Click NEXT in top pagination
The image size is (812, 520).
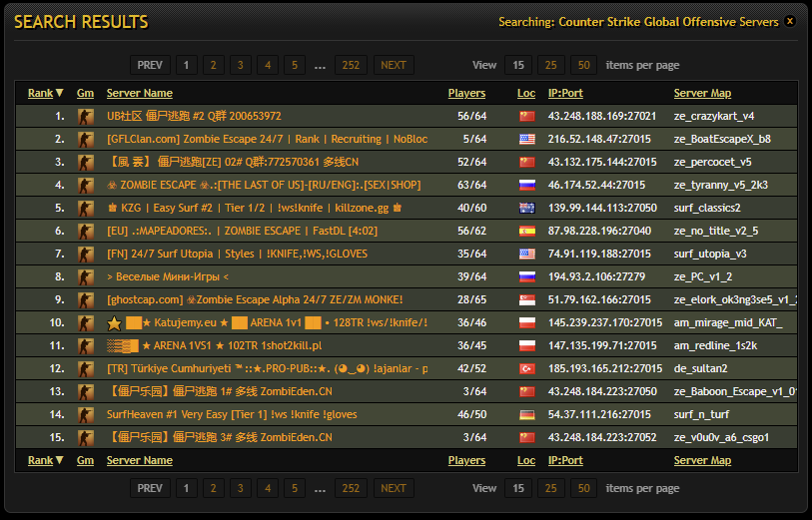click(x=394, y=65)
